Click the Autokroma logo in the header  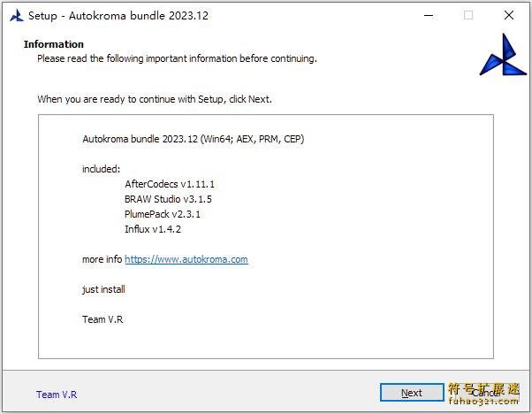pos(503,55)
